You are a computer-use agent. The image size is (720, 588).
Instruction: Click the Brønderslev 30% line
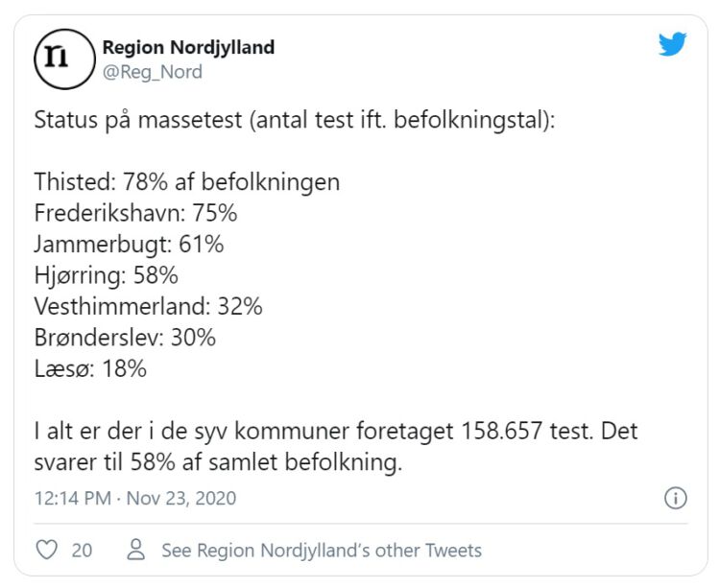pyautogui.click(x=125, y=337)
